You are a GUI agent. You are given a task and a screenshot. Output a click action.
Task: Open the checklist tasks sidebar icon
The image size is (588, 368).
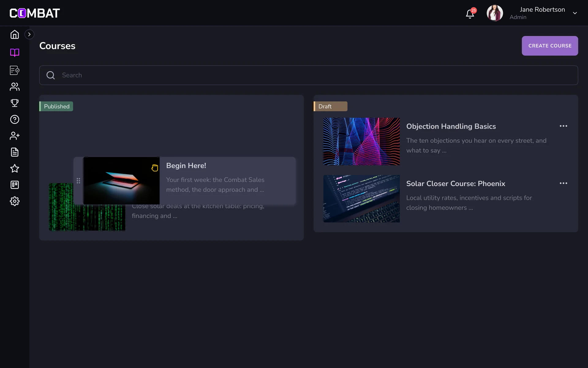tap(15, 70)
